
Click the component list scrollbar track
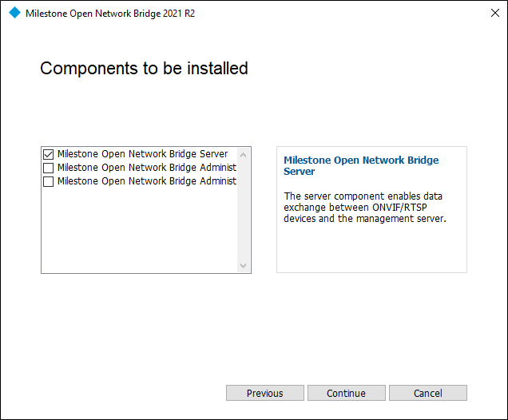(x=244, y=209)
